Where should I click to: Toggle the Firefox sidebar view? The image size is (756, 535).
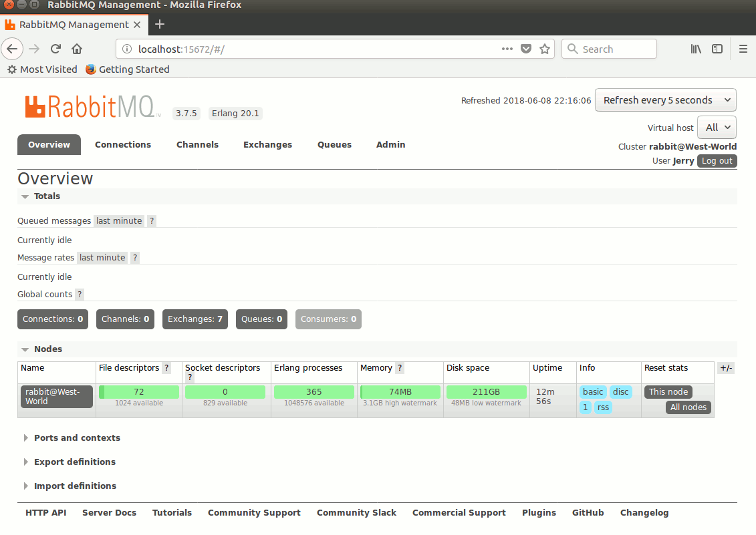[x=717, y=49]
